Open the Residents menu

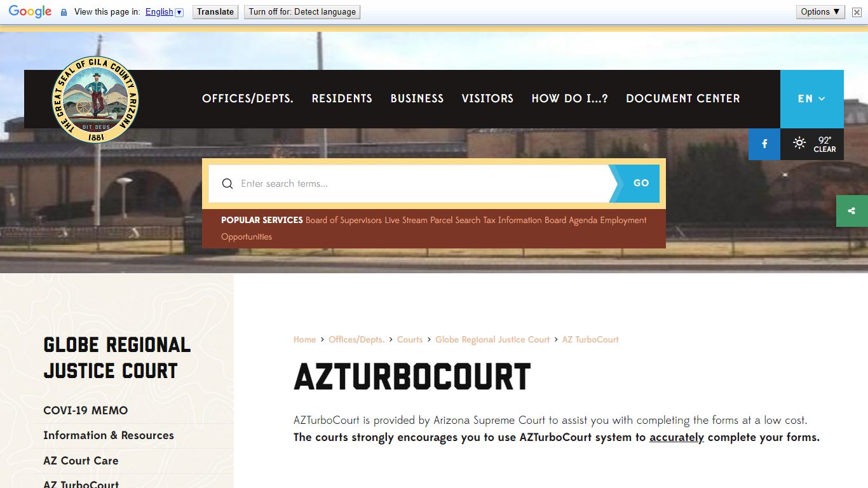342,98
